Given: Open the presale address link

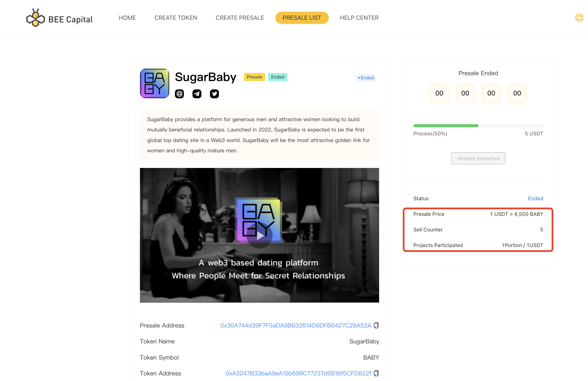Looking at the screenshot, I should coord(296,325).
